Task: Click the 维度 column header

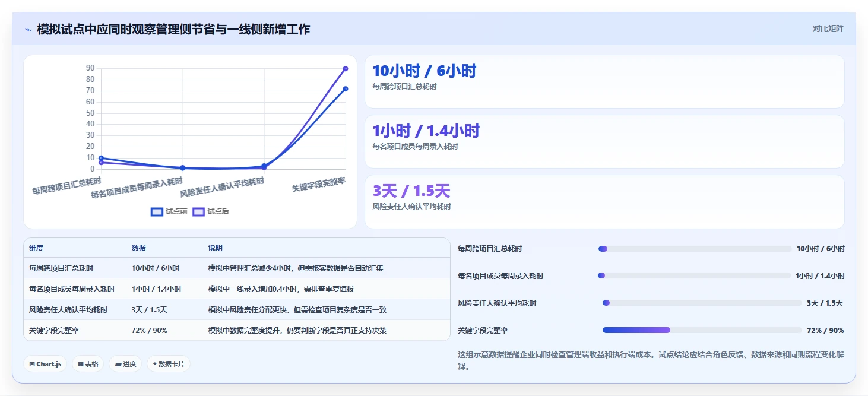Action: pyautogui.click(x=36, y=248)
